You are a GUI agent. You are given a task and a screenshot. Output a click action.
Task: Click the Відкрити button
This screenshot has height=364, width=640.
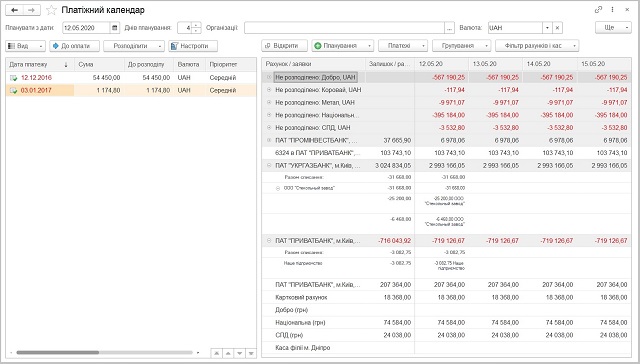[284, 46]
